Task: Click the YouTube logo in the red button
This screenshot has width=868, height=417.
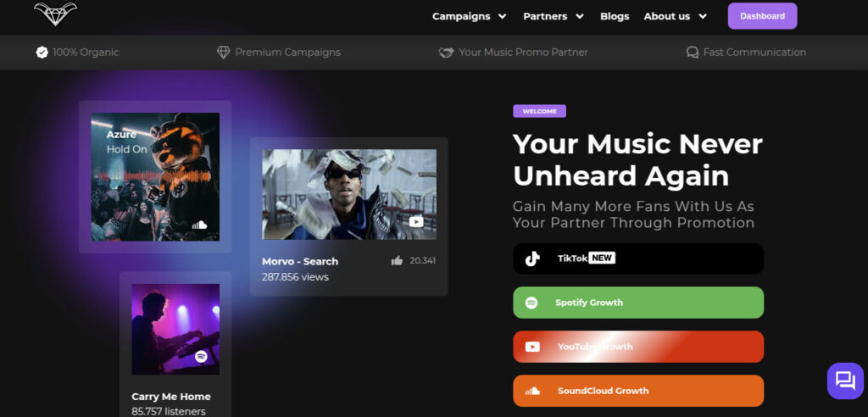Action: tap(532, 347)
